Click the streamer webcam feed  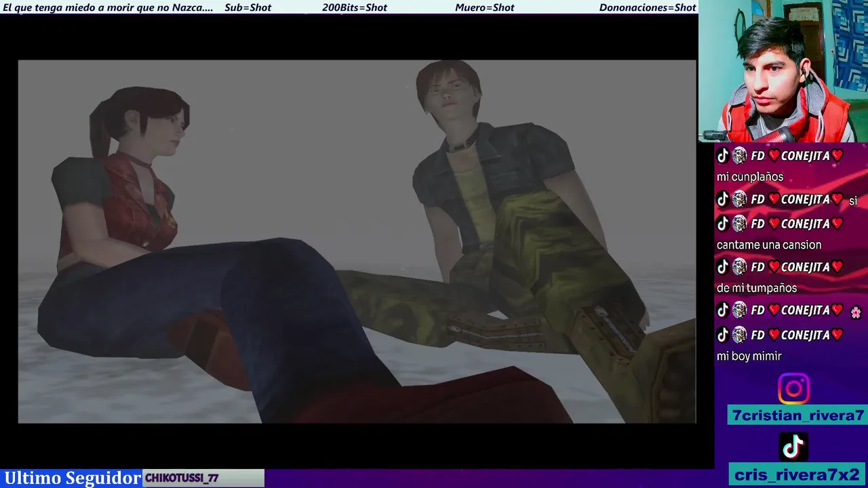point(783,70)
